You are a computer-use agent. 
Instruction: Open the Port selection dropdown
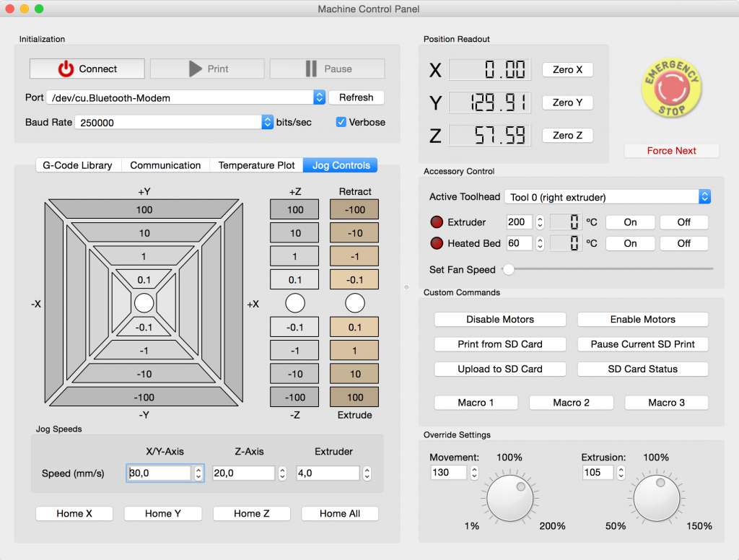click(318, 97)
